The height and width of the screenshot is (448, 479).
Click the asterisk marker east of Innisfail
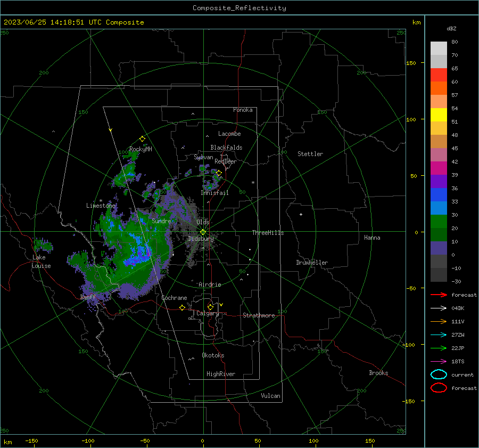tap(253, 183)
